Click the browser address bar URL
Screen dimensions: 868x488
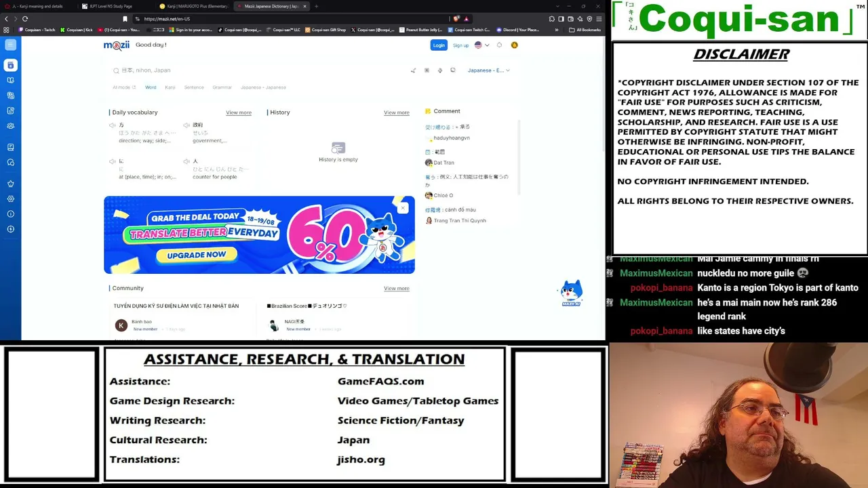[x=167, y=19]
